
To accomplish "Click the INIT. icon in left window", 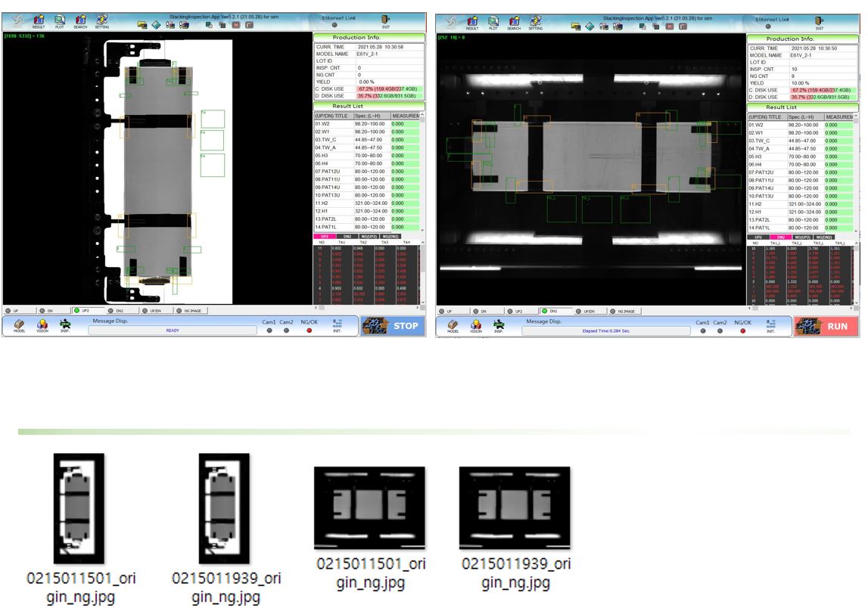I will pos(337,325).
